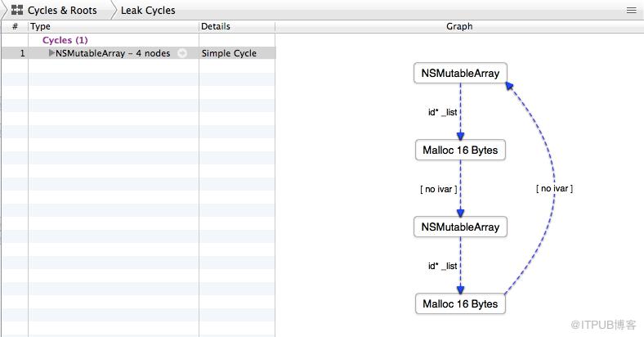This screenshot has height=337, width=644.
Task: Click the upper id* _list edge label
Action: [442, 112]
